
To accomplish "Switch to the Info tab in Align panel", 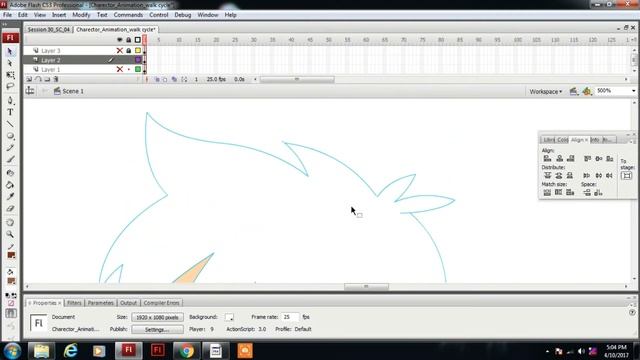I will [595, 140].
